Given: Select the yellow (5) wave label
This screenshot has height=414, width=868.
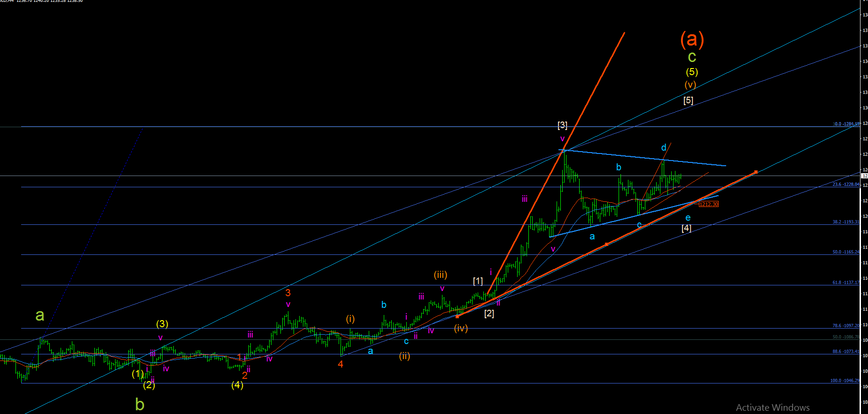Looking at the screenshot, I should coord(692,72).
